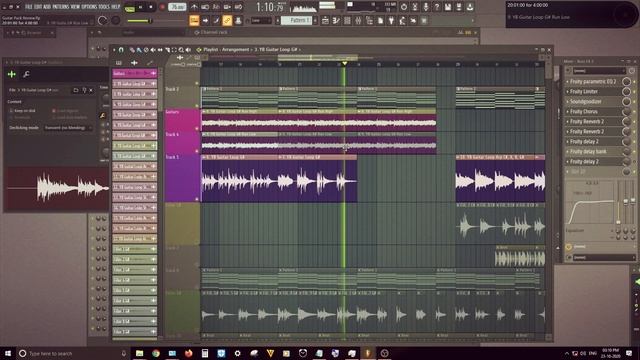Screen dimensions: 640x360
Task: Open Fruity Chorus slot menu arrow
Action: click(x=567, y=112)
